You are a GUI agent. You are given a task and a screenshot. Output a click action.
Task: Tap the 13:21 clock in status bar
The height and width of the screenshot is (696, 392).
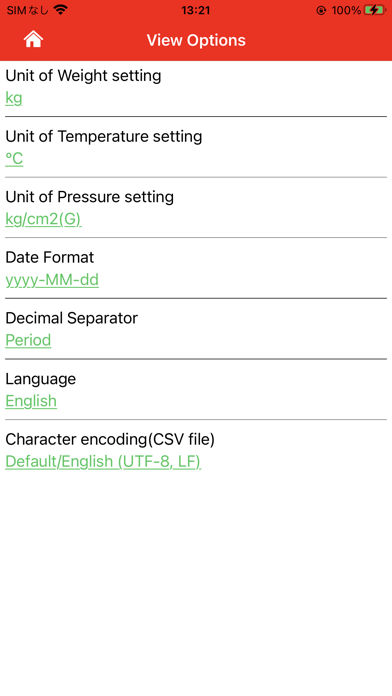click(x=195, y=10)
